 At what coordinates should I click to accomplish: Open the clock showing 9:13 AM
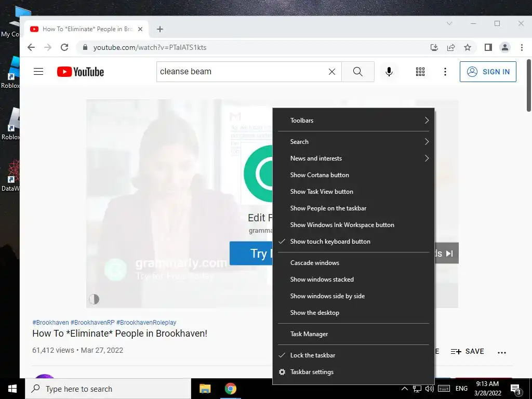point(487,389)
